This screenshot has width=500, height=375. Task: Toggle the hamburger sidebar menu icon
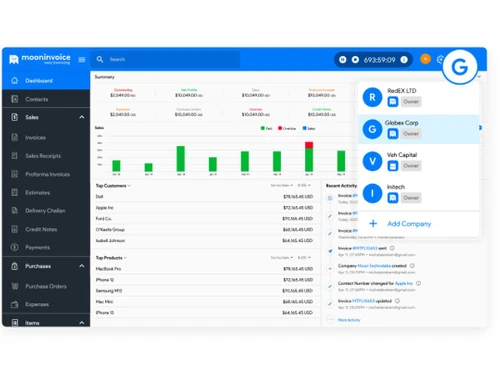82,59
